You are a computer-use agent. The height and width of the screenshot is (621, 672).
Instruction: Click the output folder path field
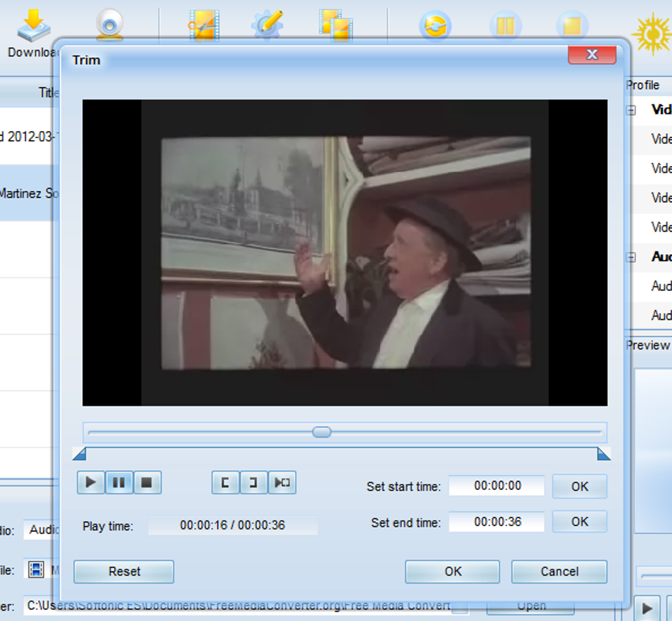coord(238,606)
